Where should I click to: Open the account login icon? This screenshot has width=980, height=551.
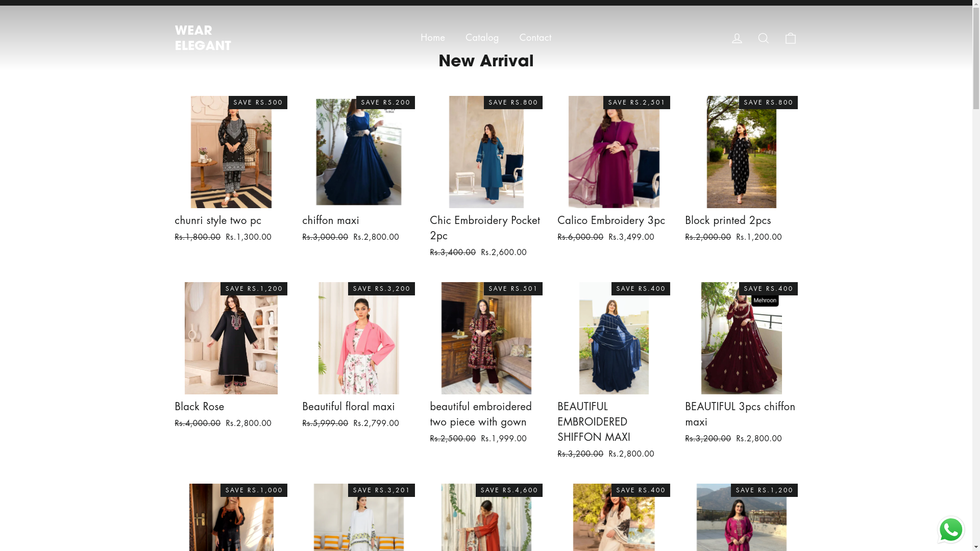[x=737, y=38]
